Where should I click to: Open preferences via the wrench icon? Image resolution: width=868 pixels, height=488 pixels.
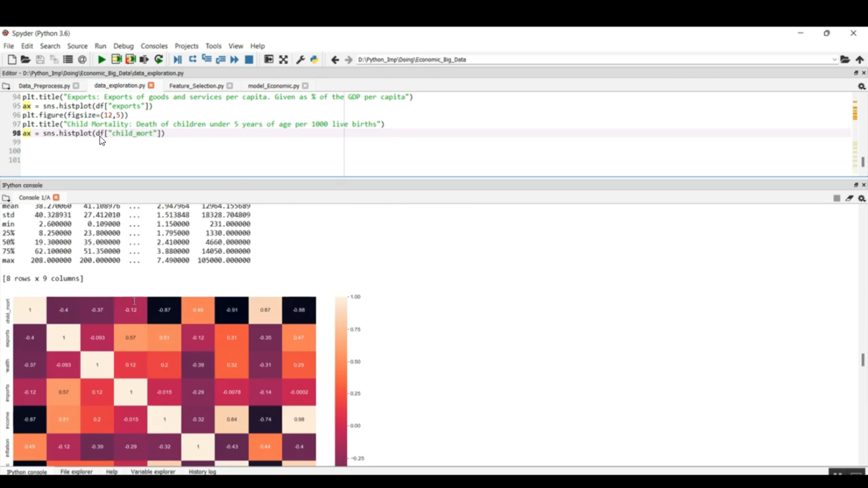tap(300, 60)
